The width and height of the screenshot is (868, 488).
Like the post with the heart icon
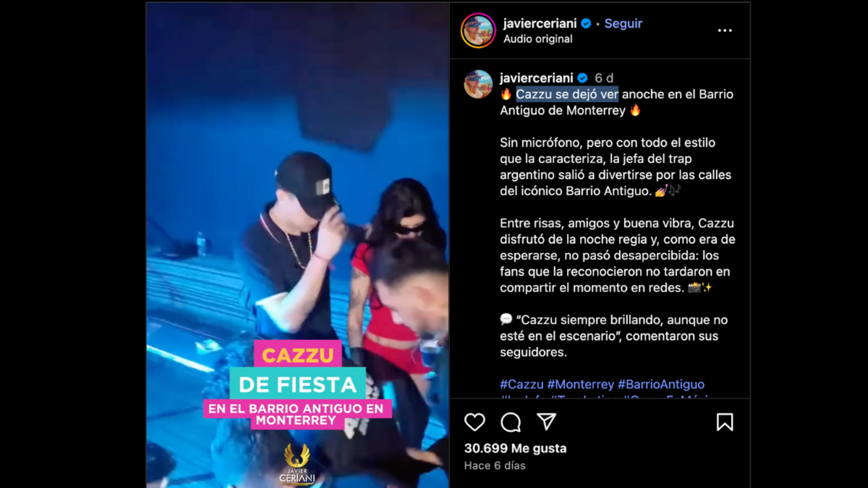(x=474, y=422)
